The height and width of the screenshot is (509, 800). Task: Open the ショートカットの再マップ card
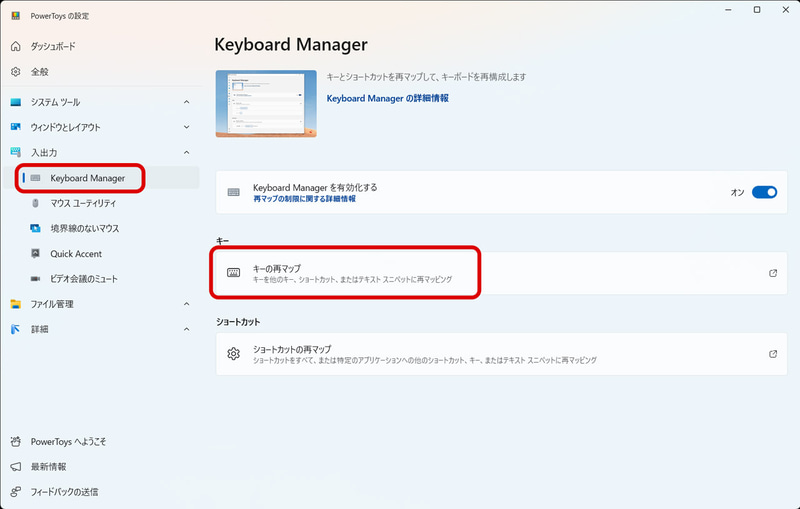(501, 354)
